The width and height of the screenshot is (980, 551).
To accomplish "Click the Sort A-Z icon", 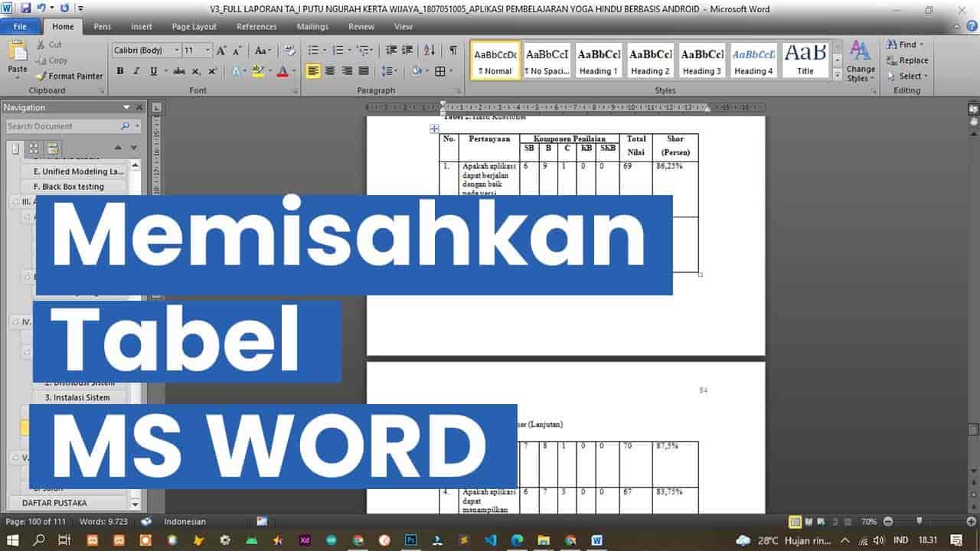I will click(430, 51).
